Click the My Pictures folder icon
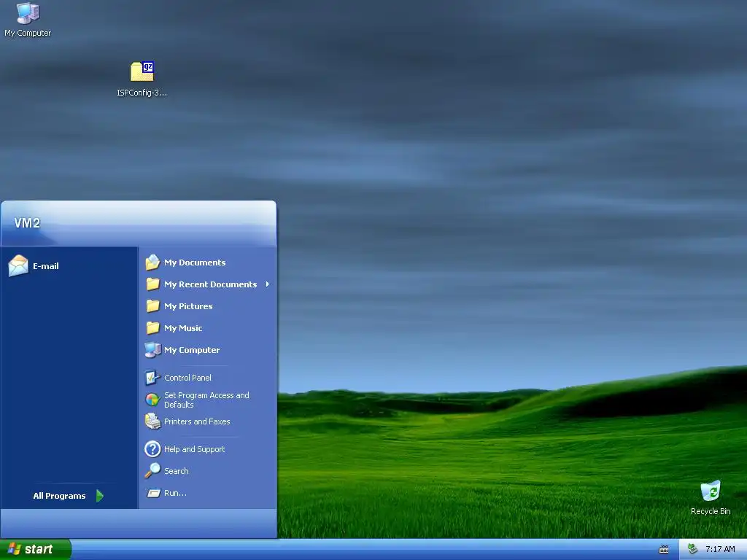747x560 pixels. pyautogui.click(x=152, y=306)
